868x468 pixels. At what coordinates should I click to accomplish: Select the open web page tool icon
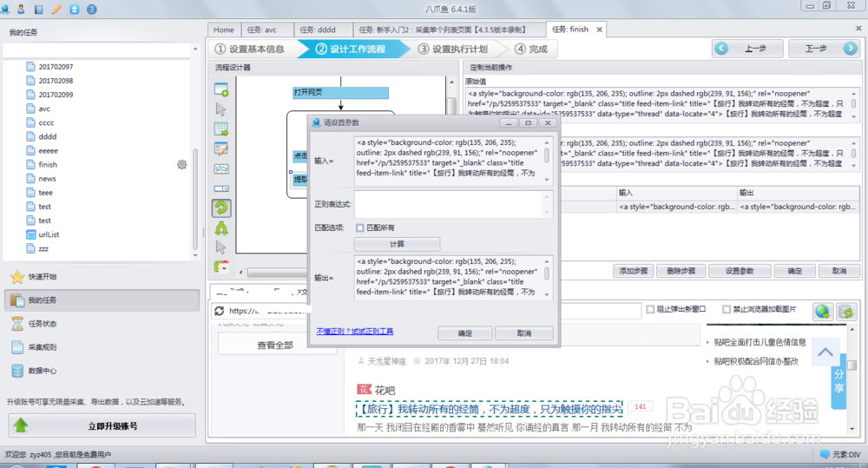tap(221, 89)
